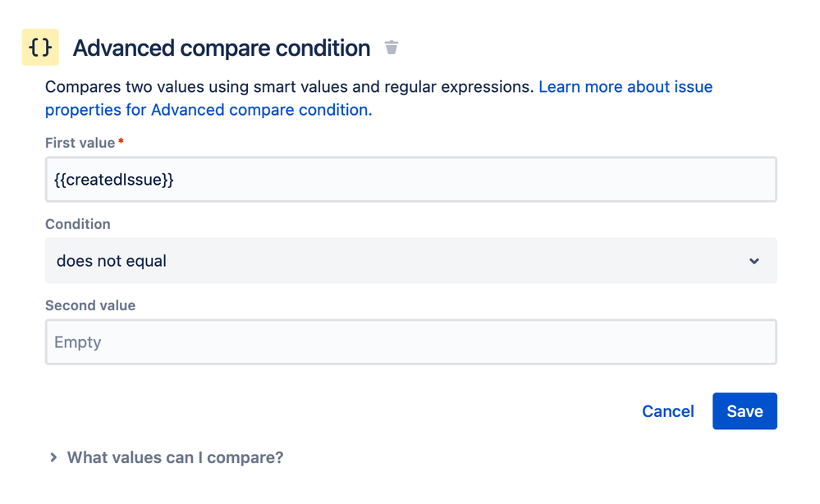The image size is (820, 504).
Task: Expand the 'What values can I compare?' chevron
Action: coord(53,457)
